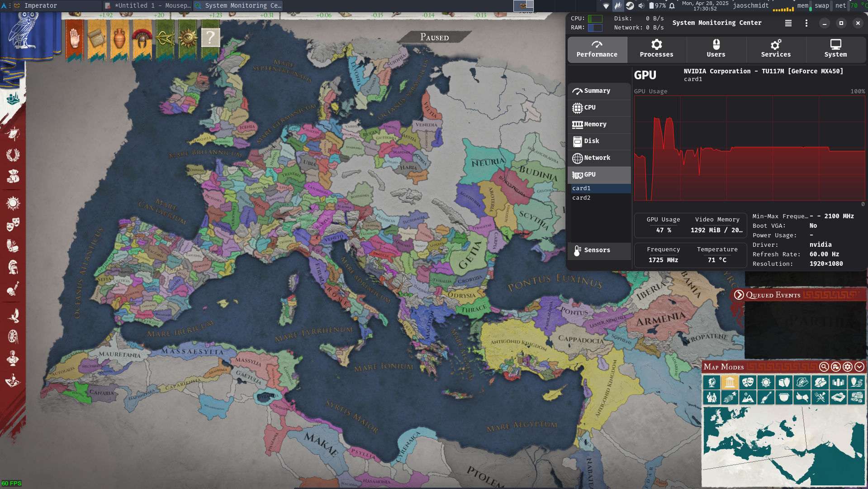Open the Memory performance section
The height and width of the screenshot is (489, 868).
[599, 125]
